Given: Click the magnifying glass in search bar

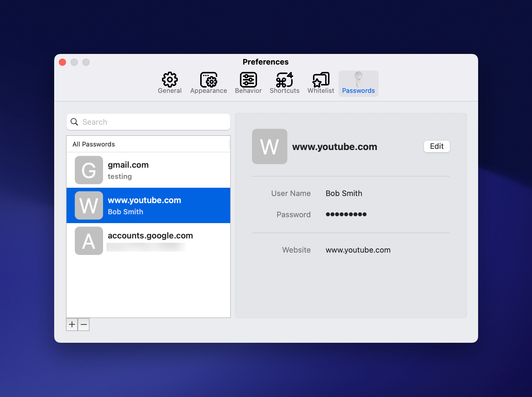Looking at the screenshot, I should pyautogui.click(x=74, y=122).
